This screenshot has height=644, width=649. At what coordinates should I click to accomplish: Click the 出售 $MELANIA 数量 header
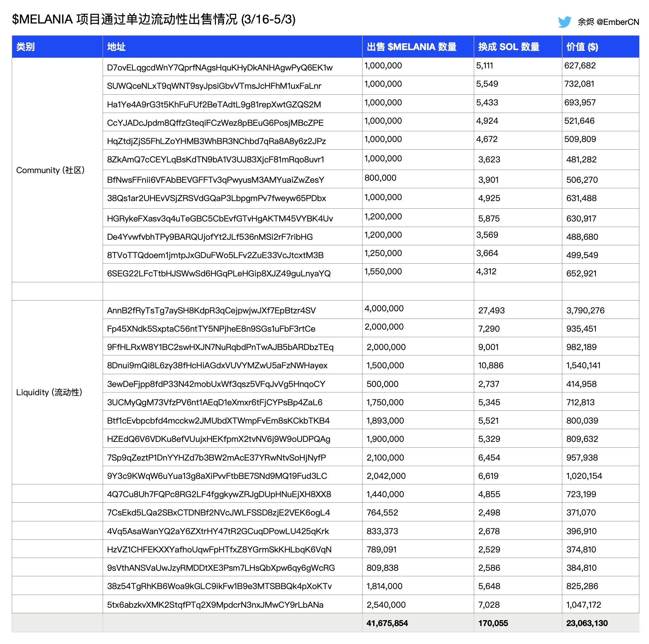412,47
